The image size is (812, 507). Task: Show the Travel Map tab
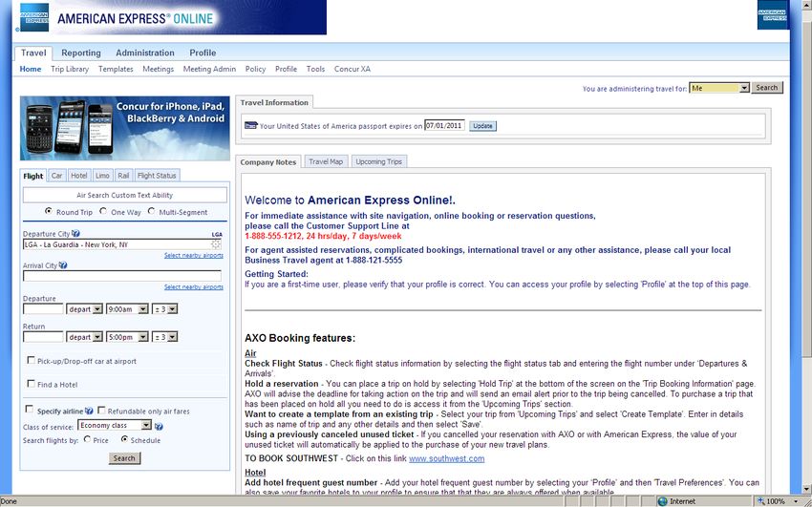[x=326, y=161]
